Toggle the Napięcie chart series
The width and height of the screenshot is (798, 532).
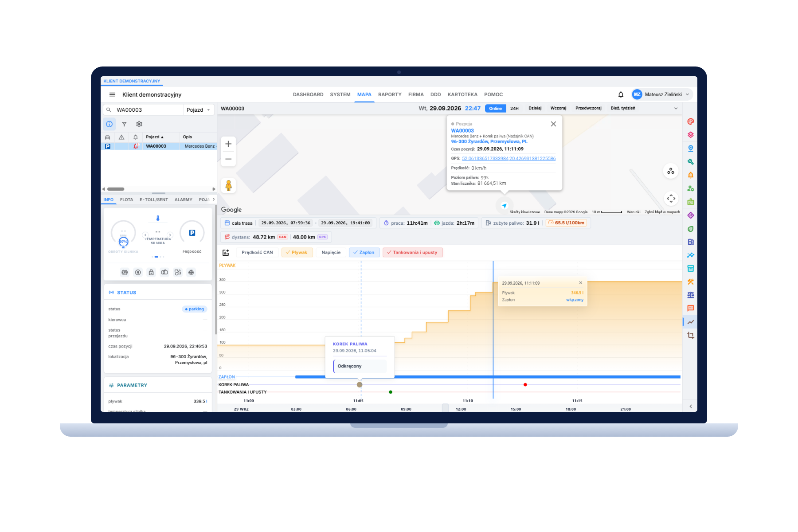(x=331, y=253)
